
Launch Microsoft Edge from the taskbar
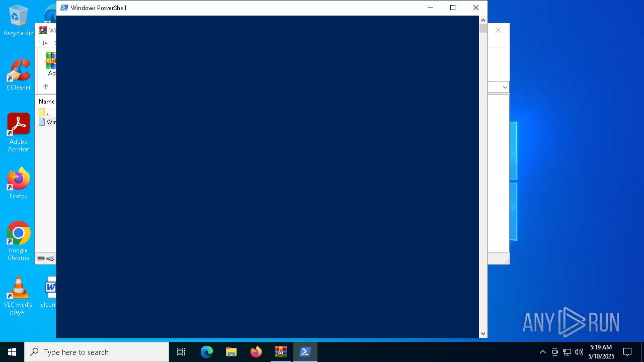(207, 352)
